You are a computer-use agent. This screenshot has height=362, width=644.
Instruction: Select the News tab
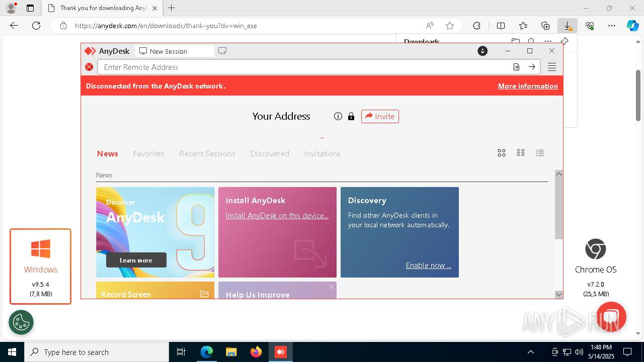coord(108,153)
